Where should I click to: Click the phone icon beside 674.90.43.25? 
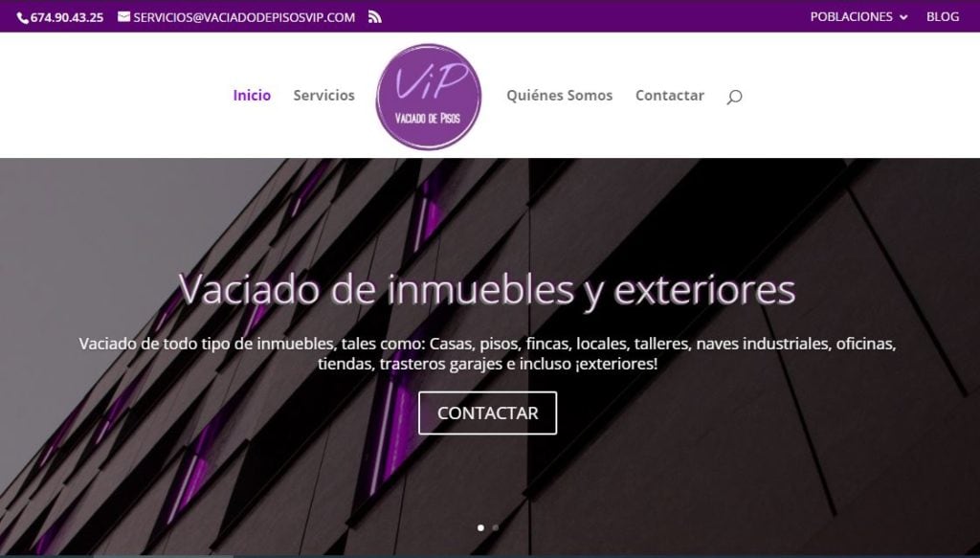click(x=23, y=18)
